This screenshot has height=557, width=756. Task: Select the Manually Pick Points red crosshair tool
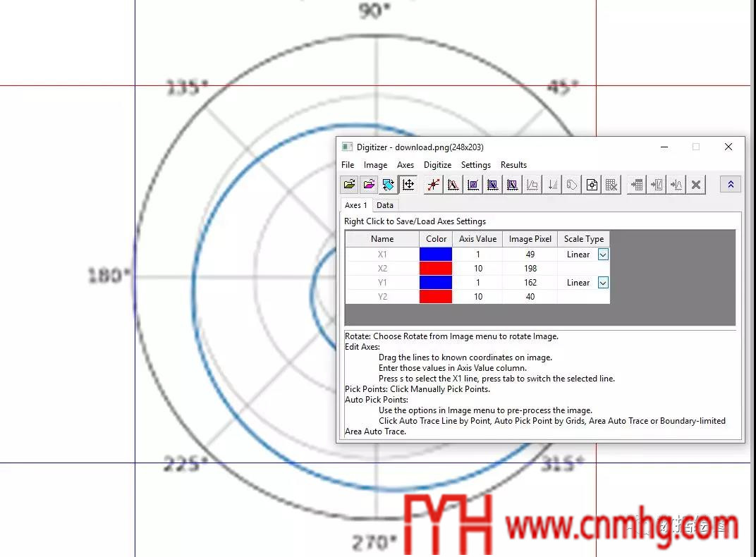coord(434,185)
